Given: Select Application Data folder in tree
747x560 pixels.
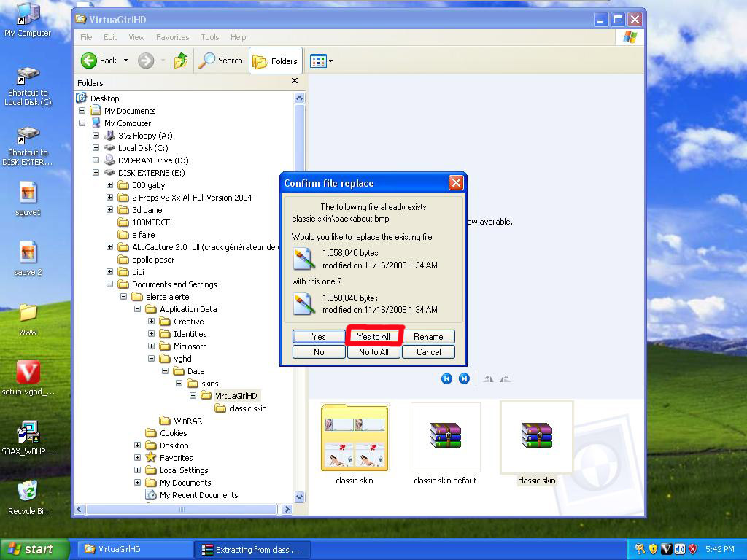Looking at the screenshot, I should (188, 308).
